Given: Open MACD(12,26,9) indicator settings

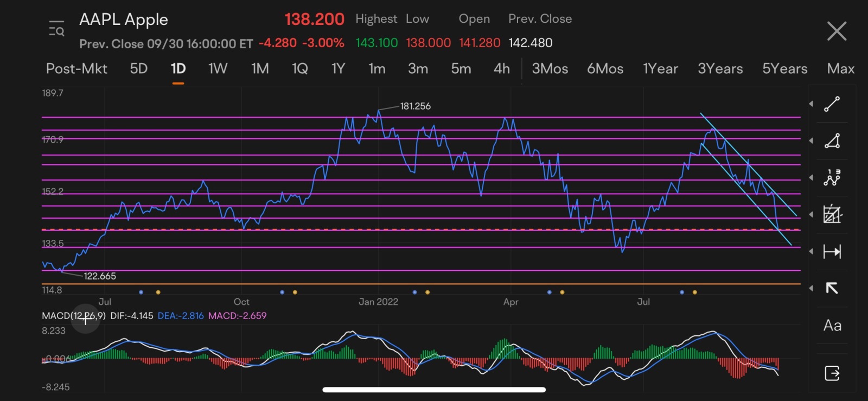Looking at the screenshot, I should click(74, 316).
